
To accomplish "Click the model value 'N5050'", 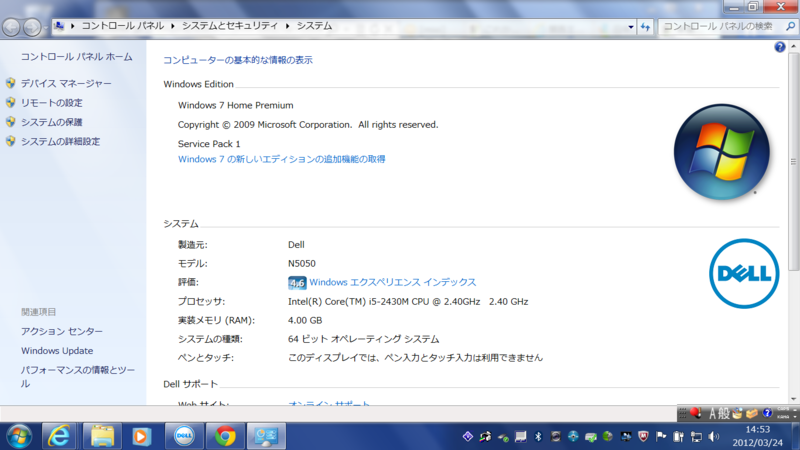I will 302,263.
